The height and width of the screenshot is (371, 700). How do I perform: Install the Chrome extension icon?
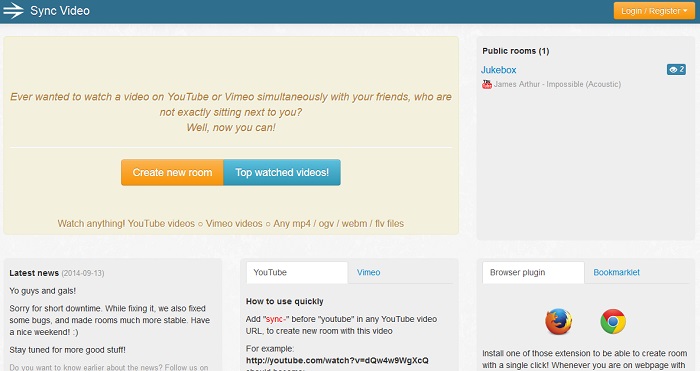click(613, 321)
